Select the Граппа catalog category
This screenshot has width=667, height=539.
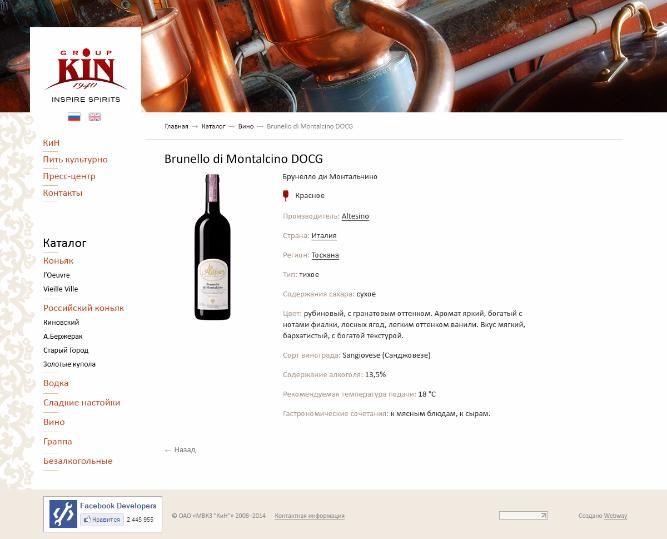[57, 442]
